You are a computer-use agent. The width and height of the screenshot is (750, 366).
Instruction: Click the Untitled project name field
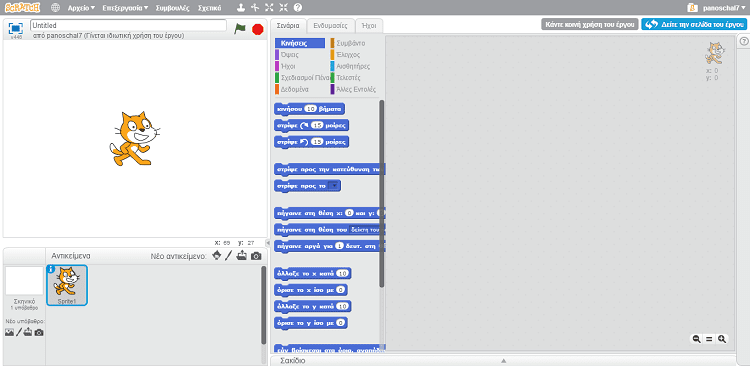pyautogui.click(x=128, y=25)
